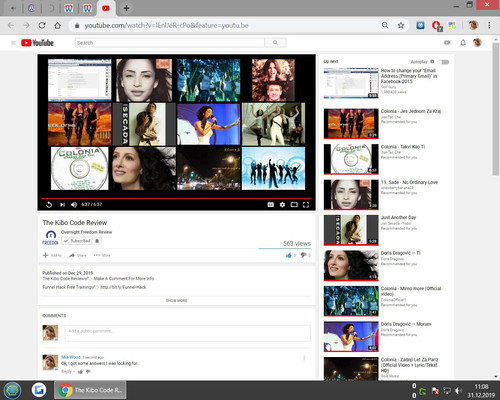
Task: Open the YouTube guide hamburger menu
Action: click(x=13, y=43)
